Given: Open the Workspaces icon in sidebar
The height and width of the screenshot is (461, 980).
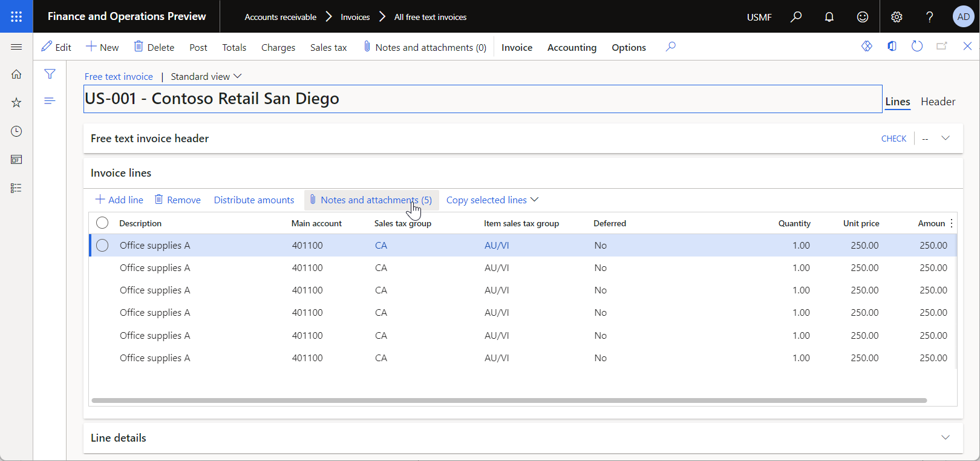Looking at the screenshot, I should [x=16, y=160].
